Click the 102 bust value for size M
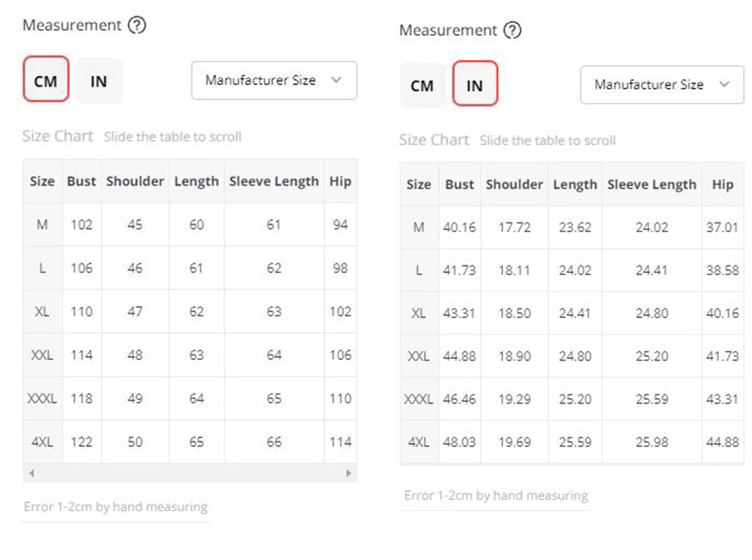 (81, 225)
